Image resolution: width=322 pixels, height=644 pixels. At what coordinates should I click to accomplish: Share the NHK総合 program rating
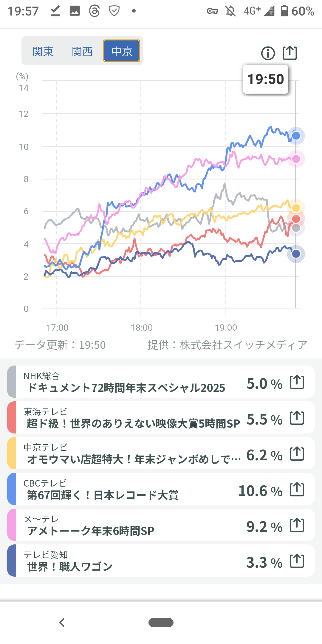[x=297, y=382]
